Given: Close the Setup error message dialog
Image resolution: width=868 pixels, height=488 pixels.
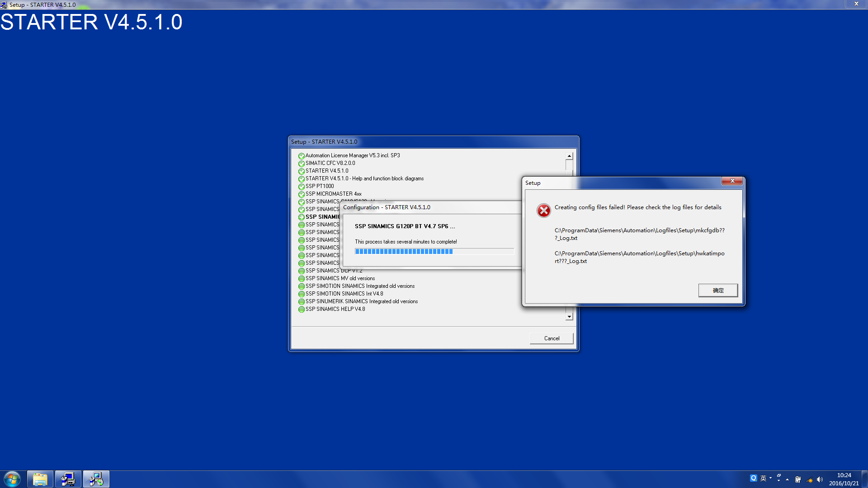Looking at the screenshot, I should pos(732,181).
